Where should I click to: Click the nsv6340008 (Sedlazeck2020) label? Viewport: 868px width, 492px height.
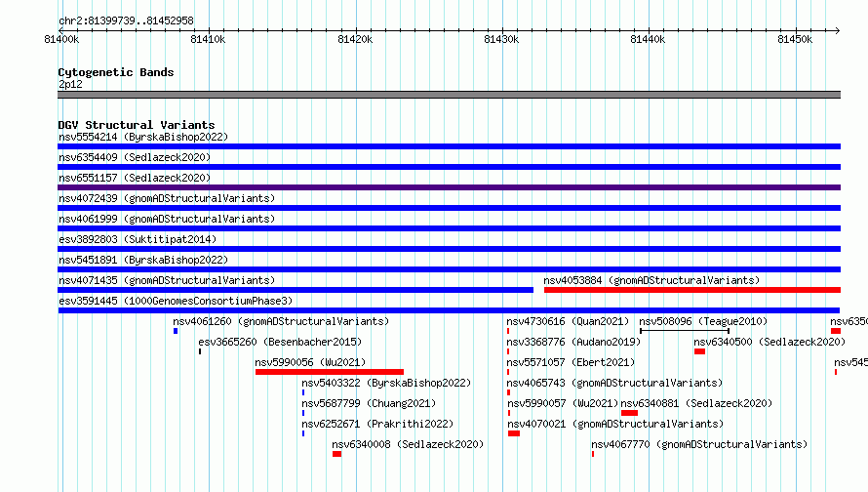pos(408,444)
